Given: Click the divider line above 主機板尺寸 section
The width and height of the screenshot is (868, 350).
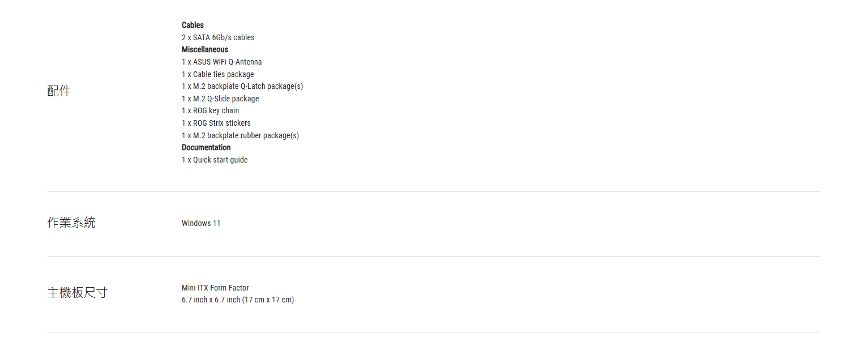Looking at the screenshot, I should coord(433,256).
